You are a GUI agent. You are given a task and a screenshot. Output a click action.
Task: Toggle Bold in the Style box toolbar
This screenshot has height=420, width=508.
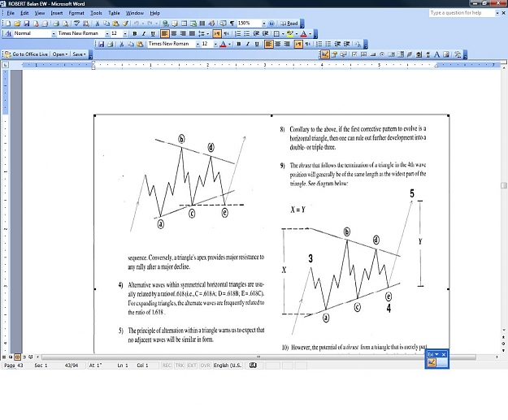tap(135, 33)
